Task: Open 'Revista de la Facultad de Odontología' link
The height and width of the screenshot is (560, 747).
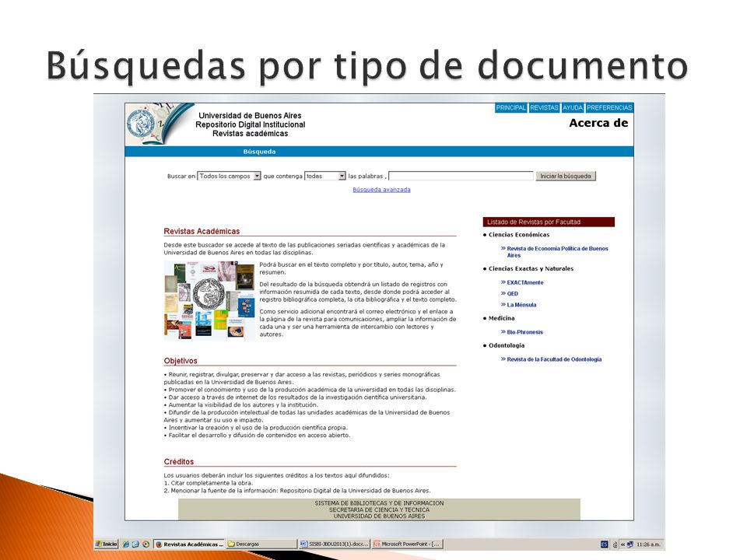Action: click(x=553, y=359)
